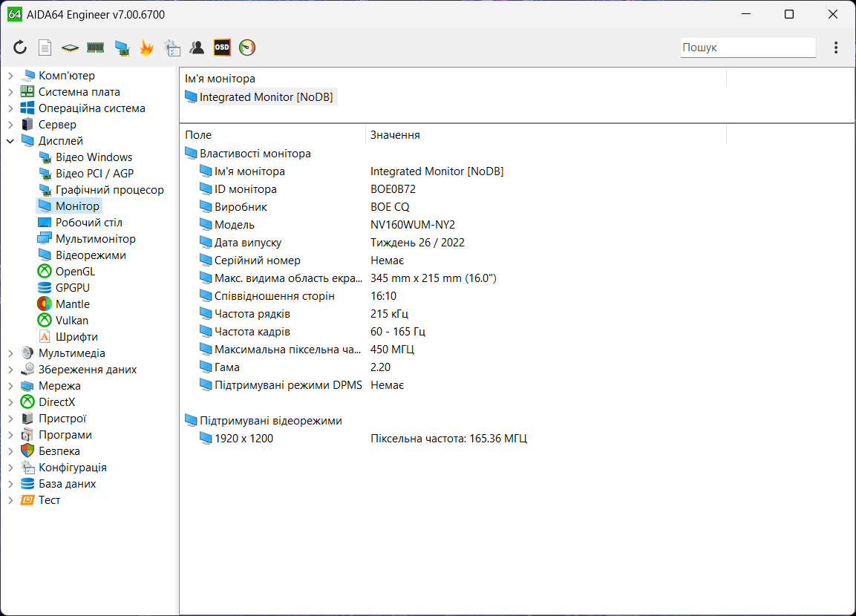
Task: Select Мультимонітор in the tree
Action: (x=96, y=239)
